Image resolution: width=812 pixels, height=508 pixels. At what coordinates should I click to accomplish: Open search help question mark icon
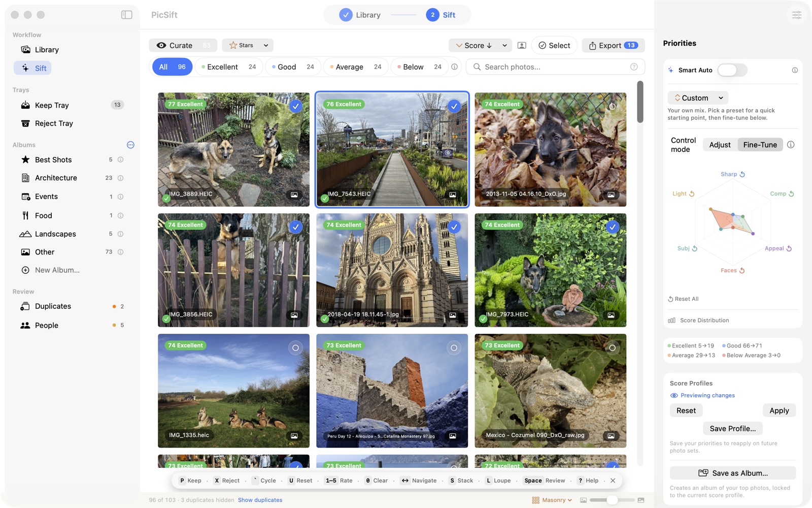[634, 67]
